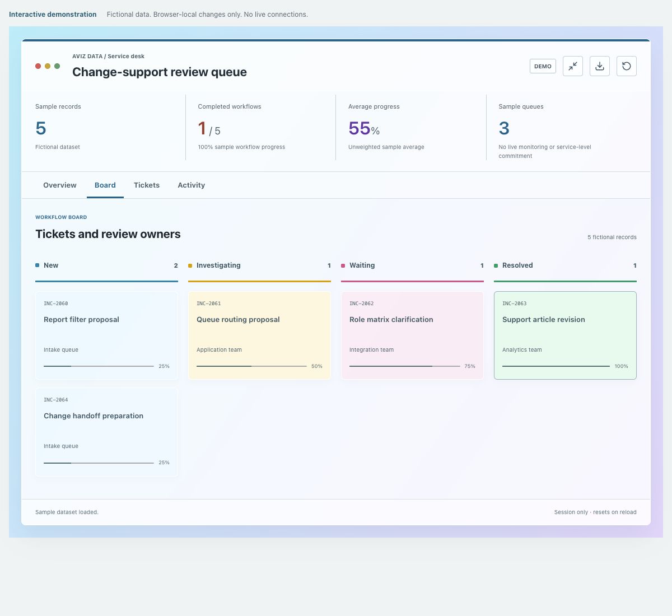The image size is (672, 616).
Task: Click the 50% progress bar on INC-2061
Action: click(251, 366)
